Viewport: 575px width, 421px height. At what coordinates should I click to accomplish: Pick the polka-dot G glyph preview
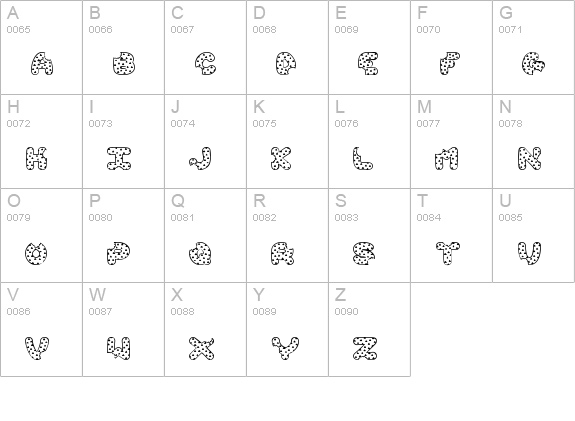[534, 64]
